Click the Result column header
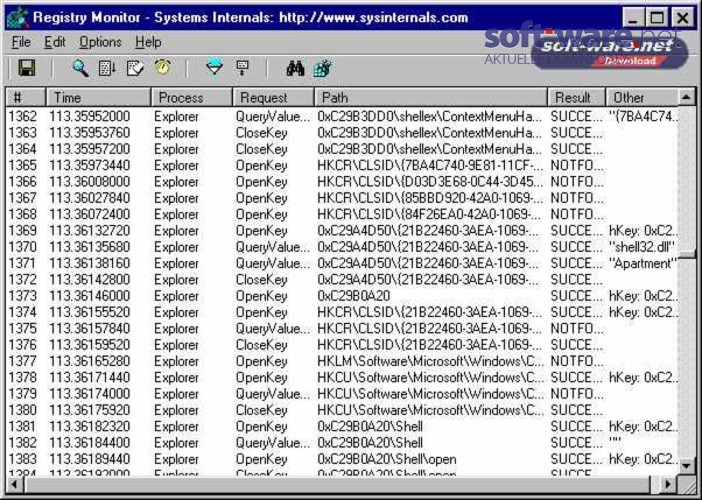 [576, 97]
